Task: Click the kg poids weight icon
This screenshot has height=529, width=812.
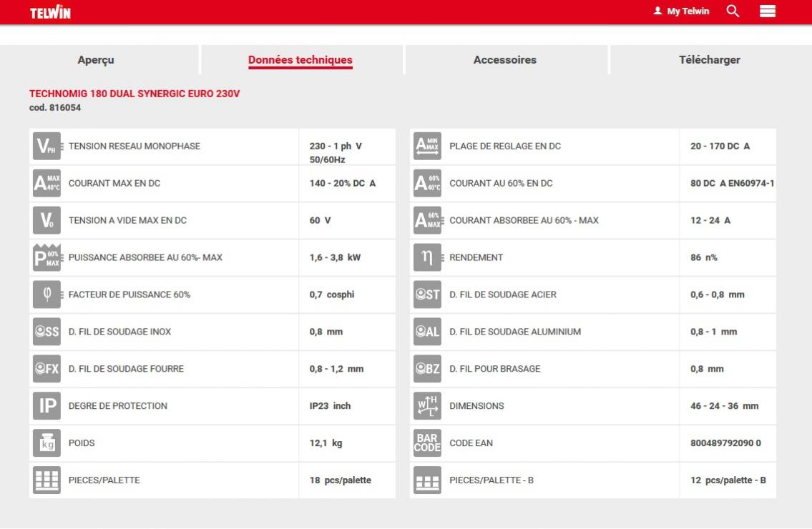Action: point(47,443)
